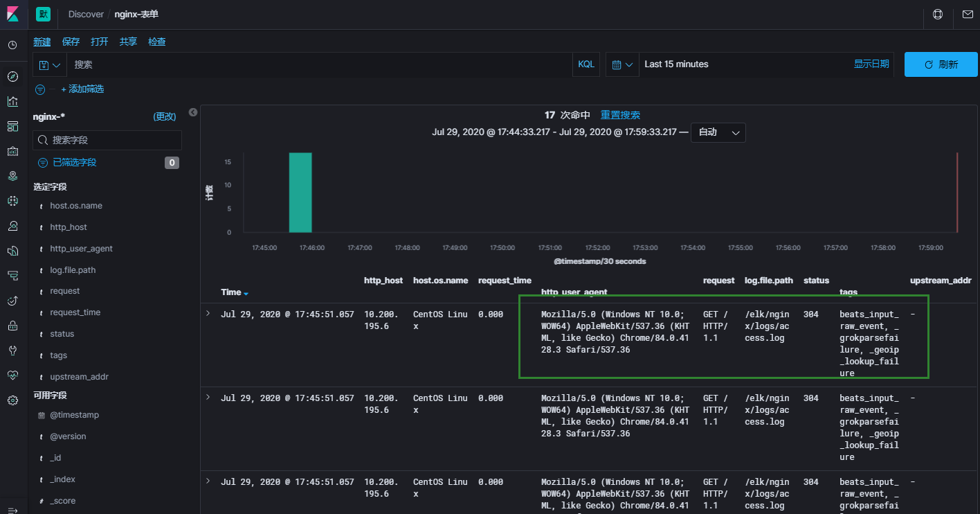The image size is (980, 514).
Task: Expand the third log document row
Action: pyautogui.click(x=208, y=482)
